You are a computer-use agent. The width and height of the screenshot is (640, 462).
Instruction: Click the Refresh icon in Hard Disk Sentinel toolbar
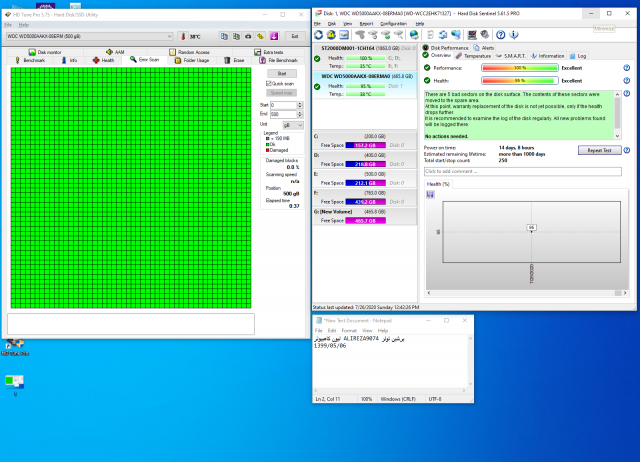click(x=319, y=35)
